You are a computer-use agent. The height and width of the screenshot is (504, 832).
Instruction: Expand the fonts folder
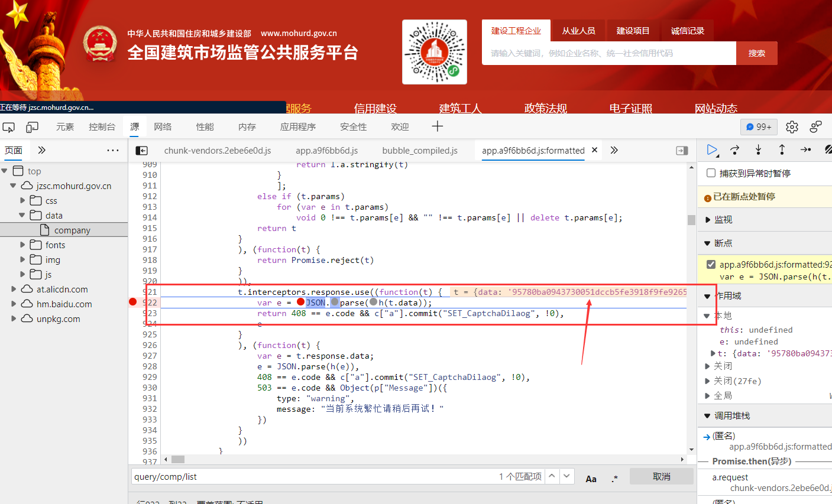point(22,245)
